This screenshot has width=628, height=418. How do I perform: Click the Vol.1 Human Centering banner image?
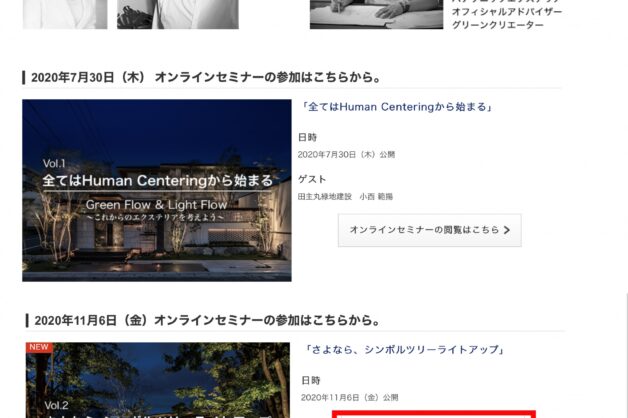157,190
